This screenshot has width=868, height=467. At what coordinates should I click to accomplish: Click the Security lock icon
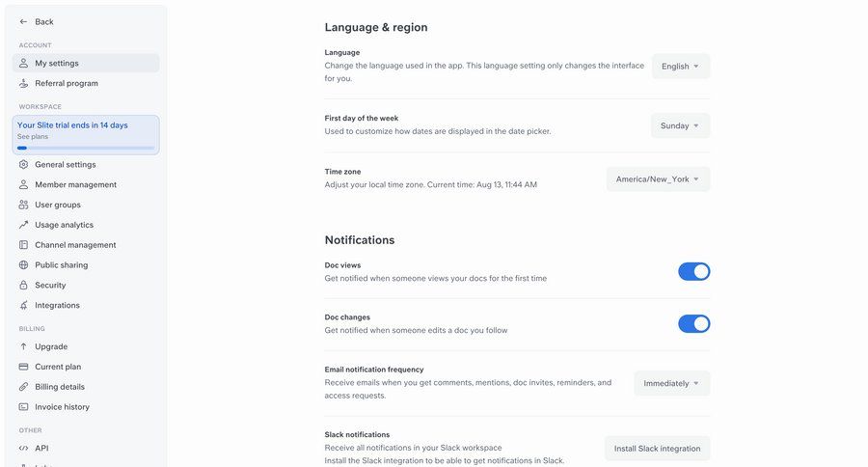[x=24, y=286]
